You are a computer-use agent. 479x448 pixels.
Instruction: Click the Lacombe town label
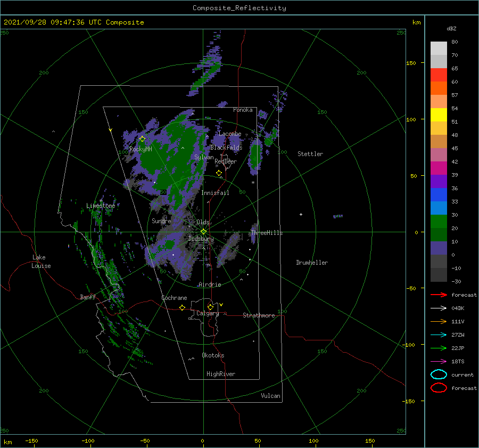click(x=230, y=134)
